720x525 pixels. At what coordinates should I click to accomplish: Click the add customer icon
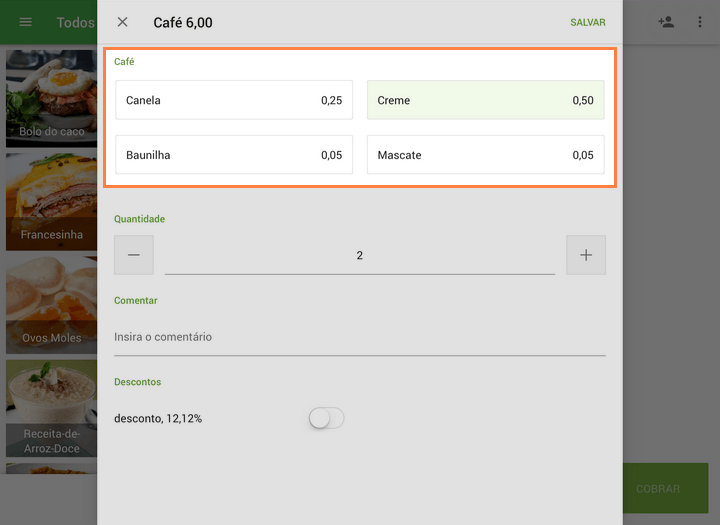coord(666,22)
